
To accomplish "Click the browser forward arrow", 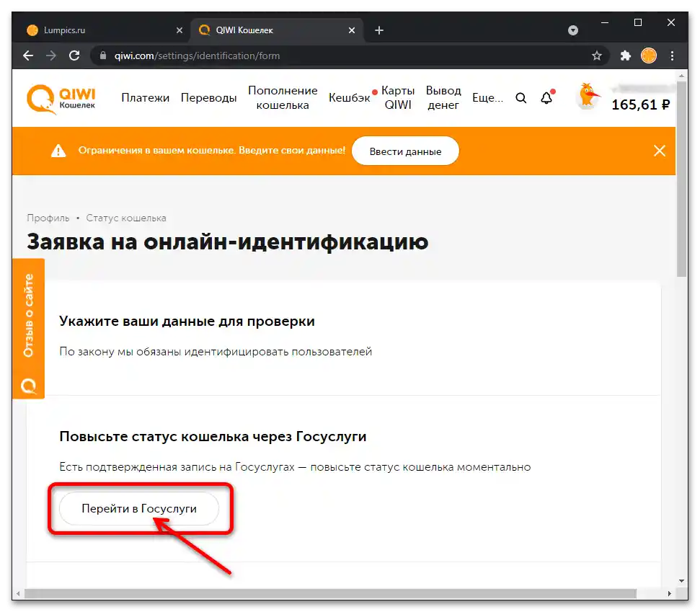I will click(51, 56).
